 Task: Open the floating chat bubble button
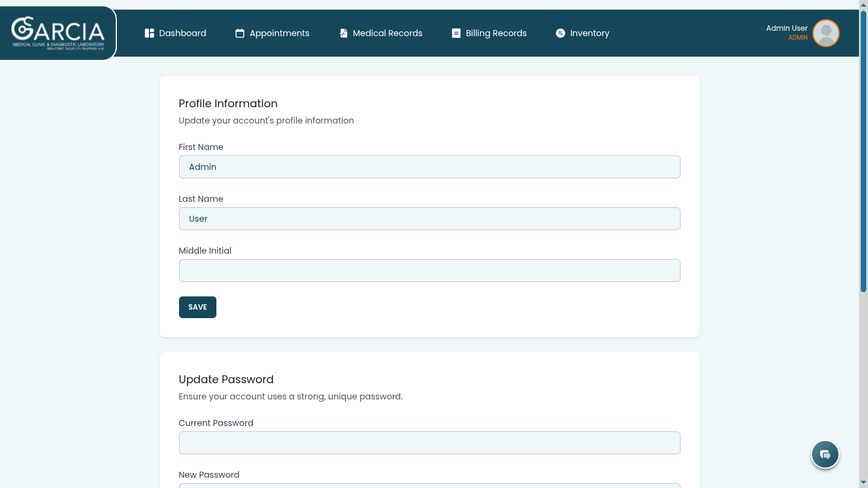coord(825,454)
